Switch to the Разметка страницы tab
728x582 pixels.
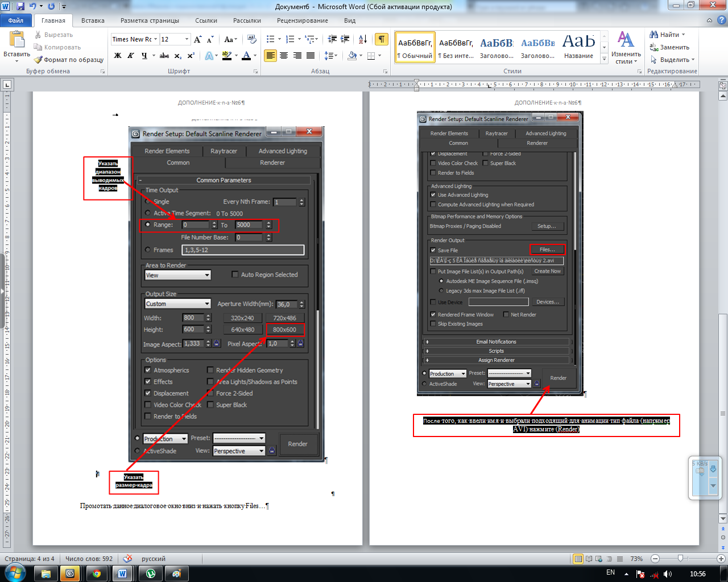150,20
